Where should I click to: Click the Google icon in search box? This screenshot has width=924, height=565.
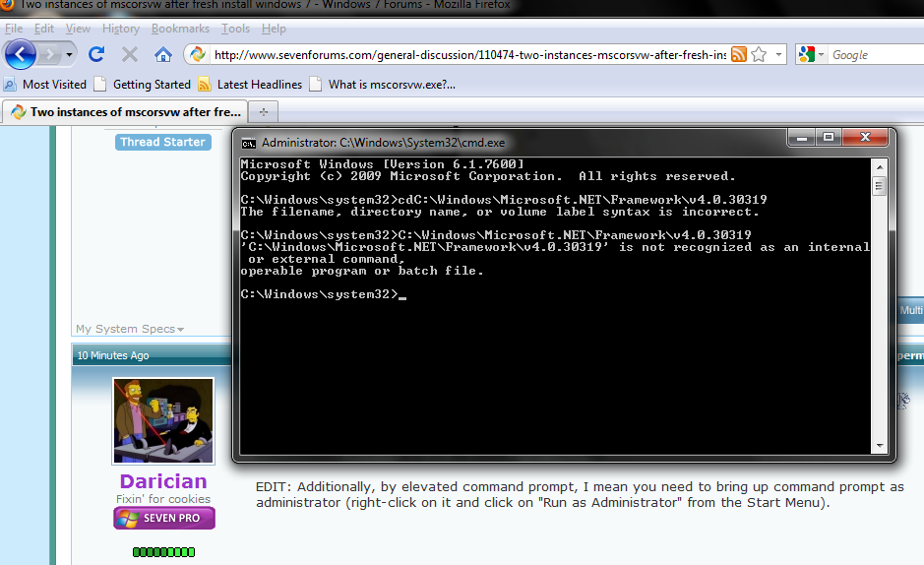point(806,55)
